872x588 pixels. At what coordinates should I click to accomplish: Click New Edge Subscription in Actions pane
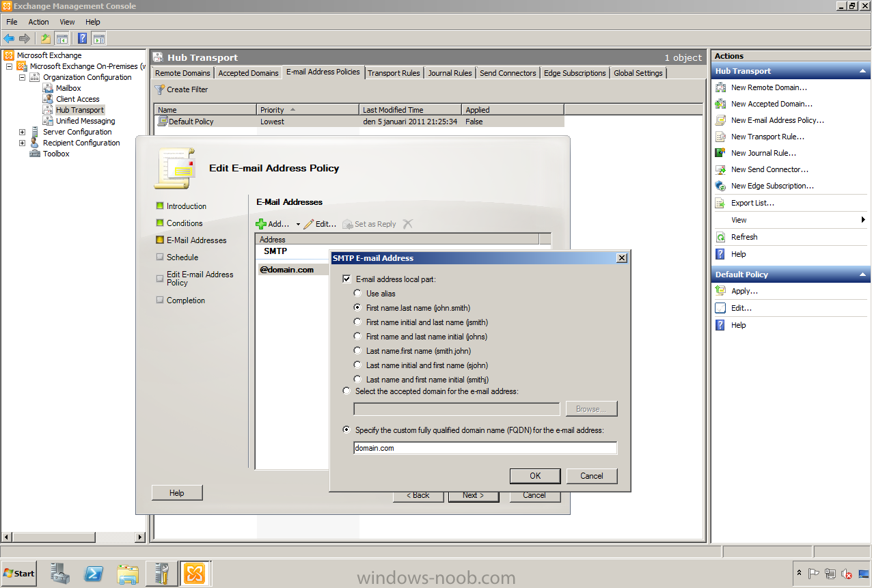(x=772, y=186)
